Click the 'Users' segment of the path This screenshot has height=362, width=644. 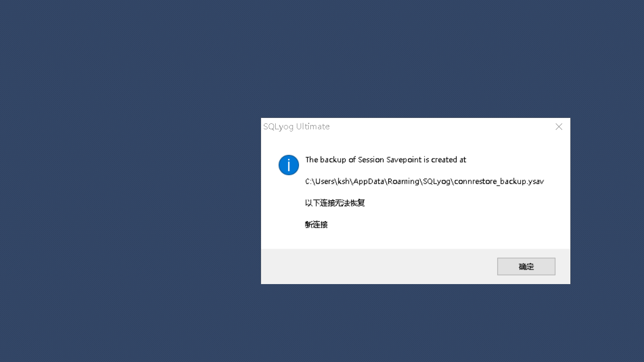[324, 181]
